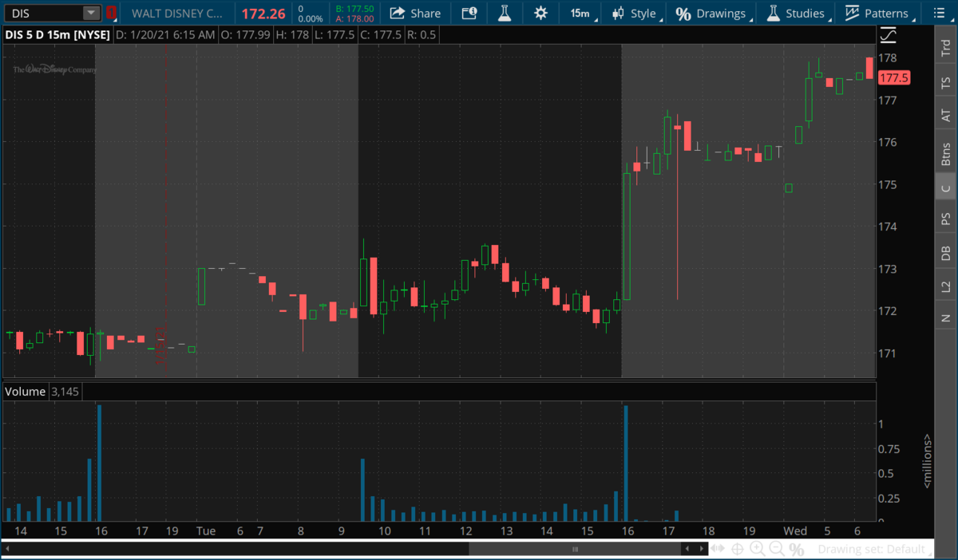The image size is (958, 560).
Task: Change the 15m timeframe
Action: (x=580, y=13)
